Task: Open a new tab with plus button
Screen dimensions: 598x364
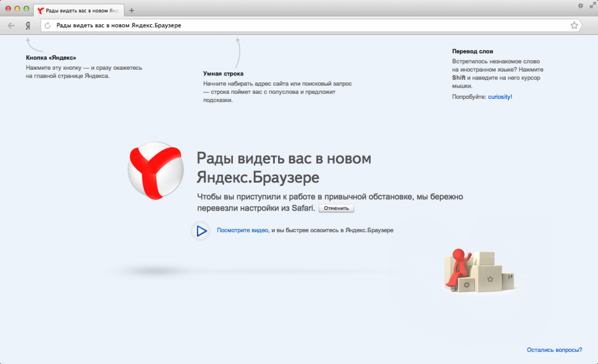Action: (x=131, y=11)
